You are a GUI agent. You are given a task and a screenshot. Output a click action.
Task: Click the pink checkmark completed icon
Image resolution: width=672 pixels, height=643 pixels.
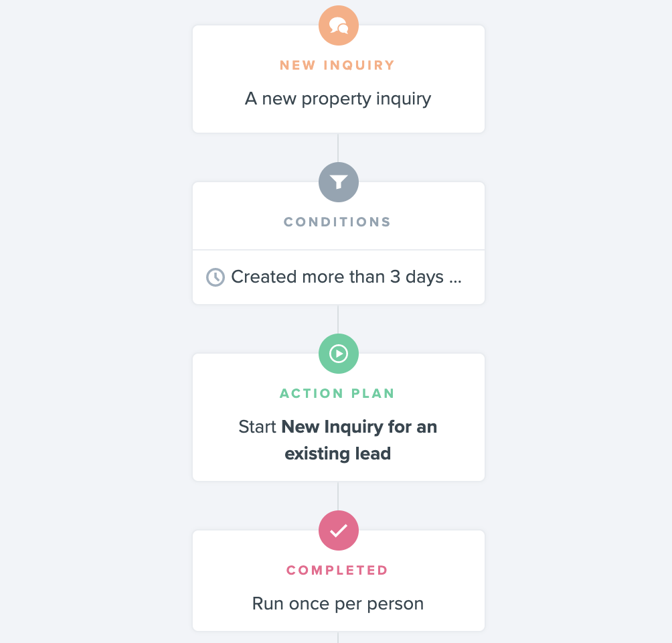pyautogui.click(x=339, y=530)
